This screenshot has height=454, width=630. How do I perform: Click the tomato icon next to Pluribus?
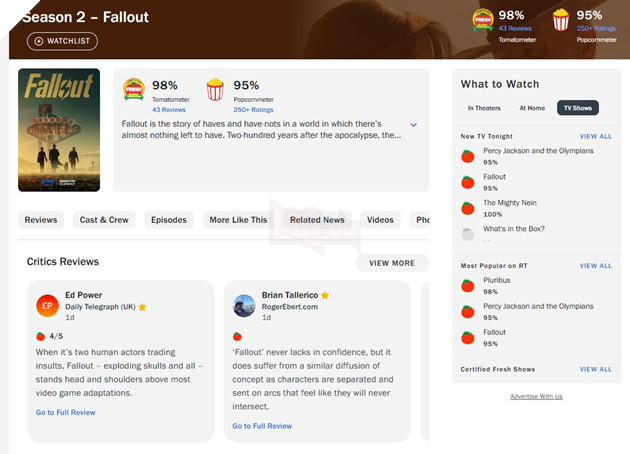click(x=468, y=286)
